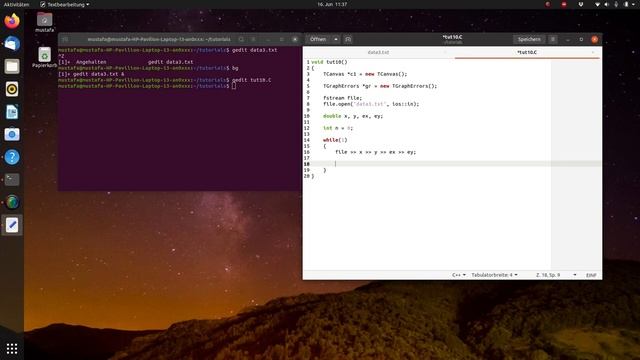Click the Öffnen button in gedit
Viewport: 640px width, 360px height.
click(x=318, y=39)
